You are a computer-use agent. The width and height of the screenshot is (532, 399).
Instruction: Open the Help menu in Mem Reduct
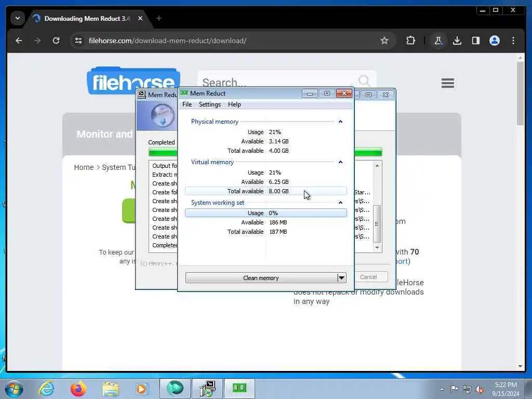[234, 104]
